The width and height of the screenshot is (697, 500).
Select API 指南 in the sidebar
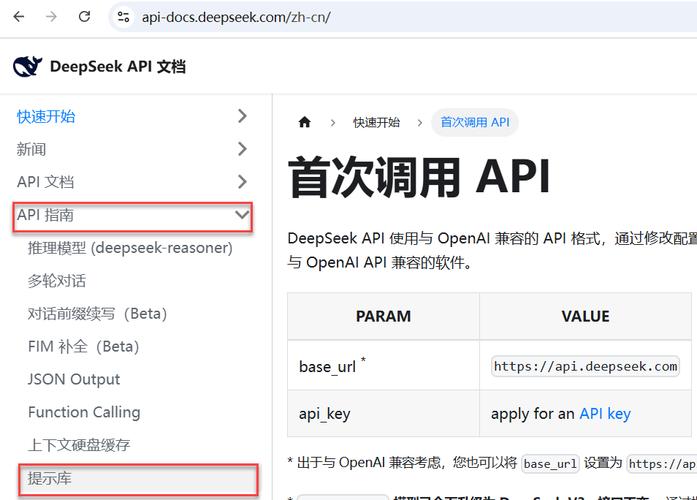[x=45, y=215]
